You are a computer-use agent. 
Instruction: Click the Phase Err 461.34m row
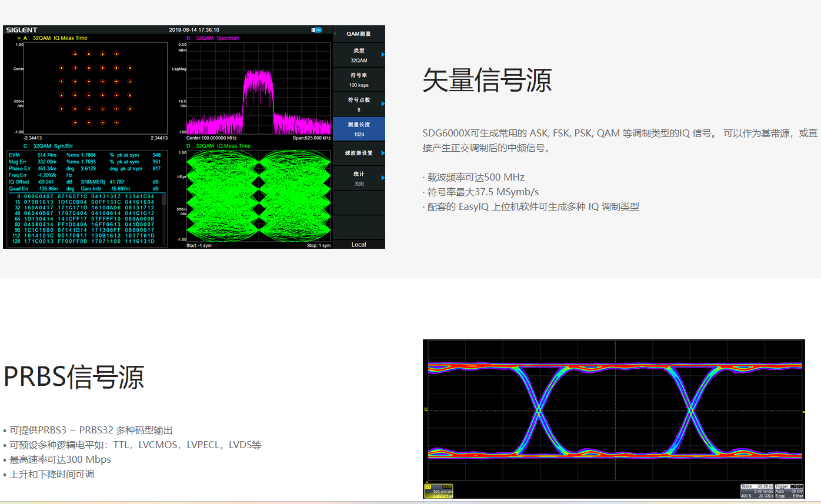pos(85,168)
